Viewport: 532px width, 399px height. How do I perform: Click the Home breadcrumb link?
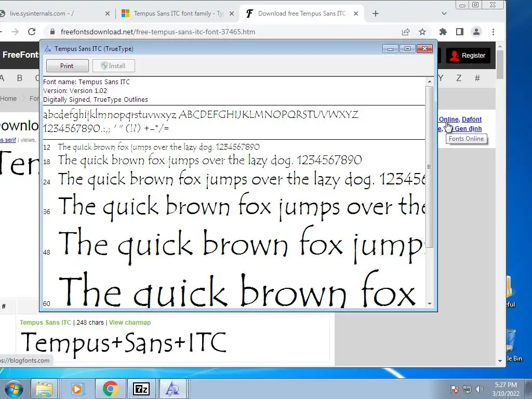pyautogui.click(x=8, y=99)
